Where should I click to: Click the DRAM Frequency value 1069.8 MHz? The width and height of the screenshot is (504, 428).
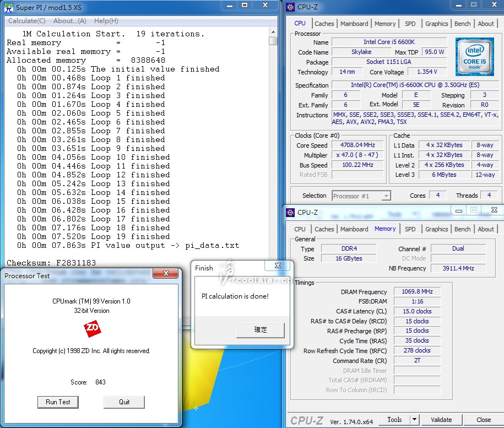tap(417, 291)
